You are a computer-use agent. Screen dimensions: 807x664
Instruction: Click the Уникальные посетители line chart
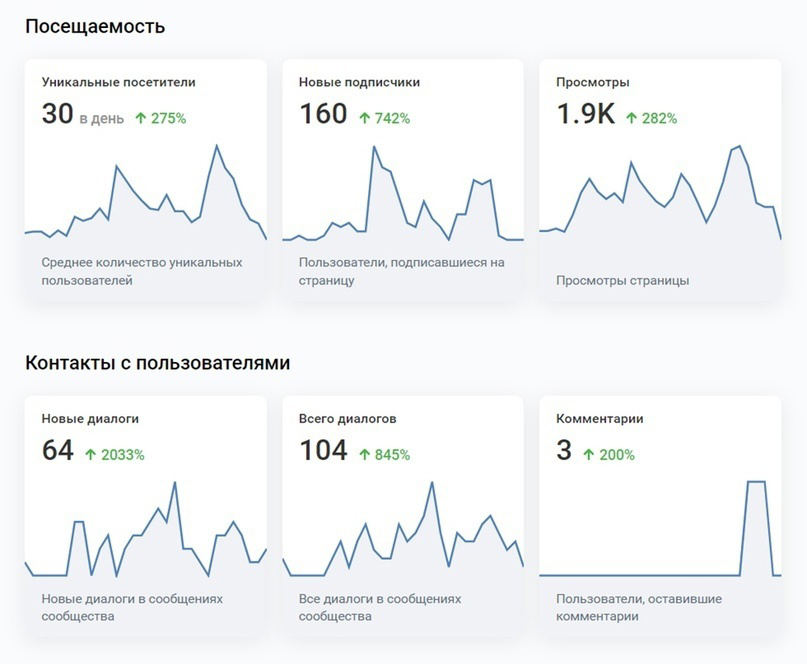pyautogui.click(x=146, y=192)
